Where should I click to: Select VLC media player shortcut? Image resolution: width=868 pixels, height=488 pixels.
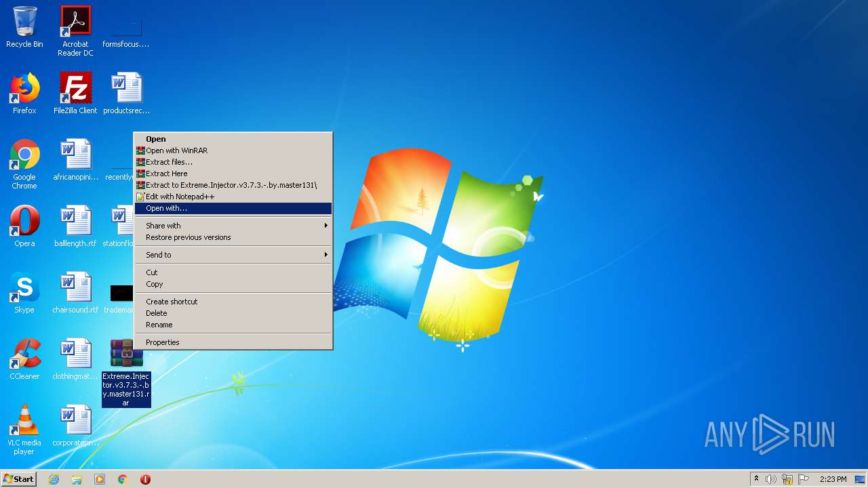(x=24, y=430)
